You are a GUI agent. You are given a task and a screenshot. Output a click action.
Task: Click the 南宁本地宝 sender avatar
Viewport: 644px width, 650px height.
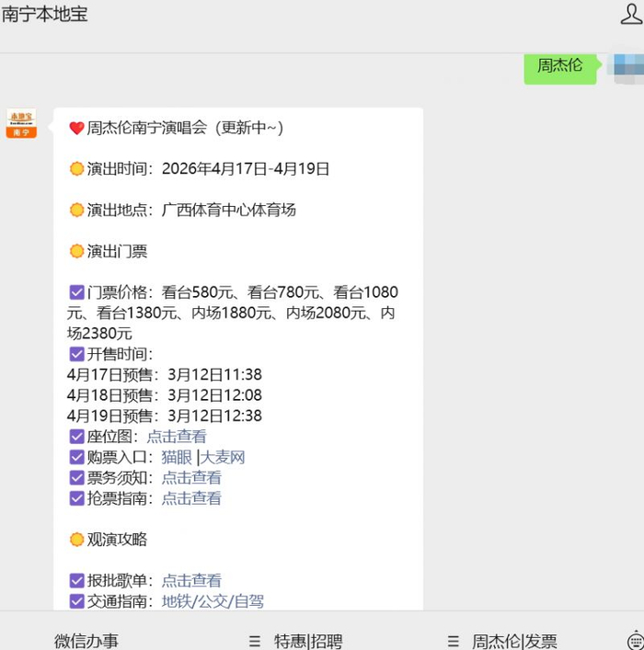(x=21, y=123)
